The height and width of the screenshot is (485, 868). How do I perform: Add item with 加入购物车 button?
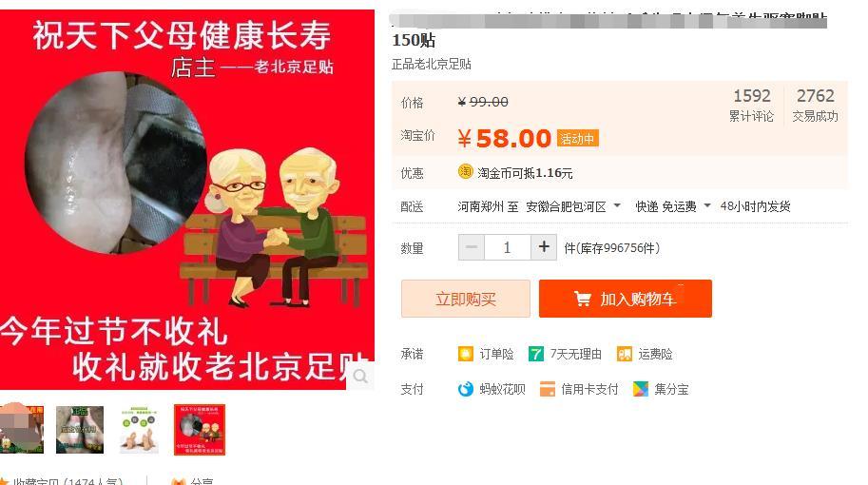(626, 299)
